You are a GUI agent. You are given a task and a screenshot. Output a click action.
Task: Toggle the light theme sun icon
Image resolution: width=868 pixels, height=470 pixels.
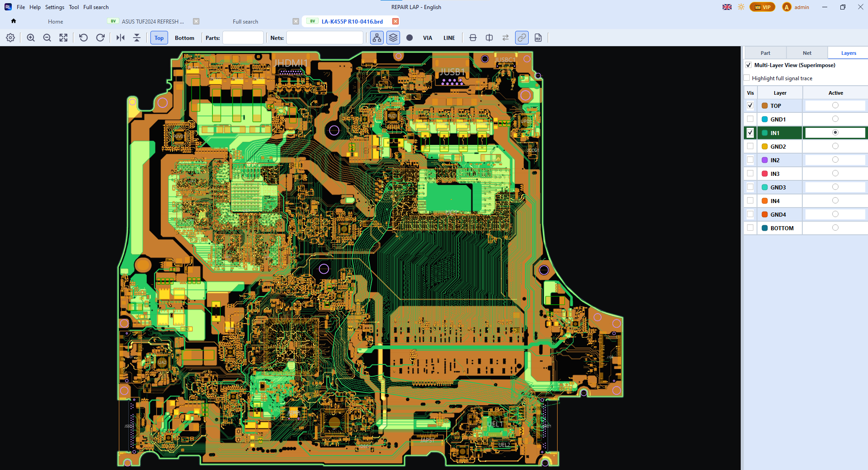(741, 7)
